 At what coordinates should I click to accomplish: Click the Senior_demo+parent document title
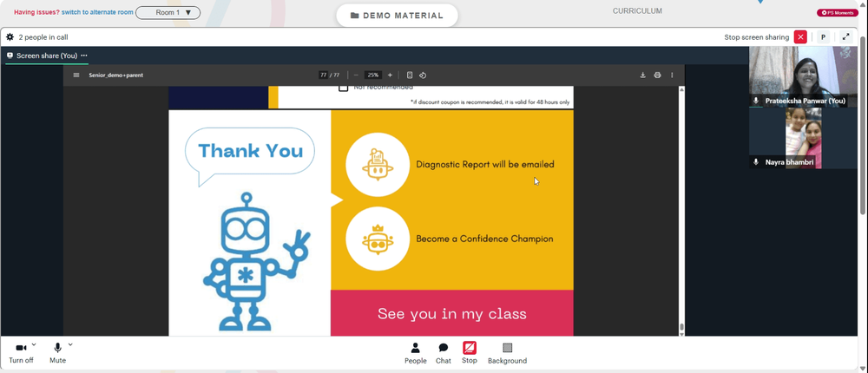pyautogui.click(x=115, y=75)
